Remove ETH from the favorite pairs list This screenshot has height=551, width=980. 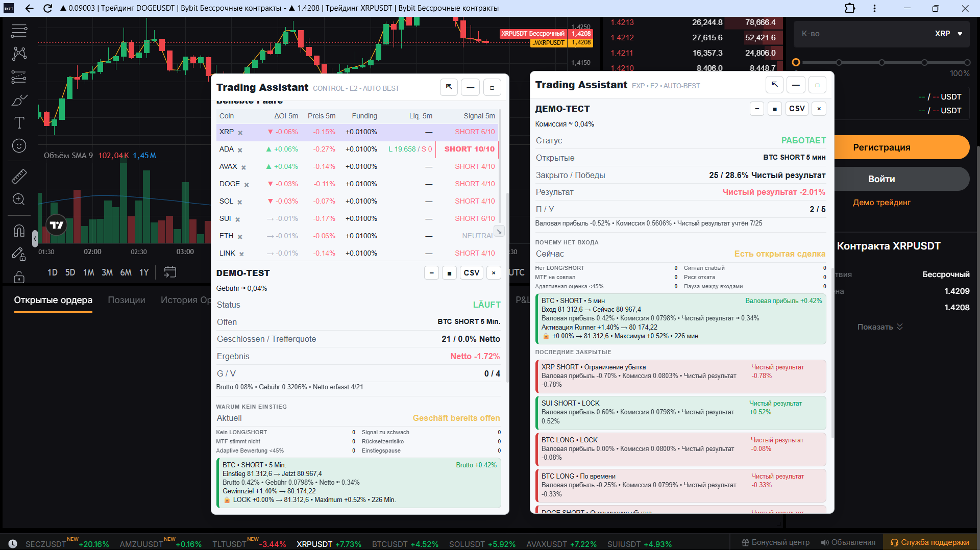click(240, 237)
